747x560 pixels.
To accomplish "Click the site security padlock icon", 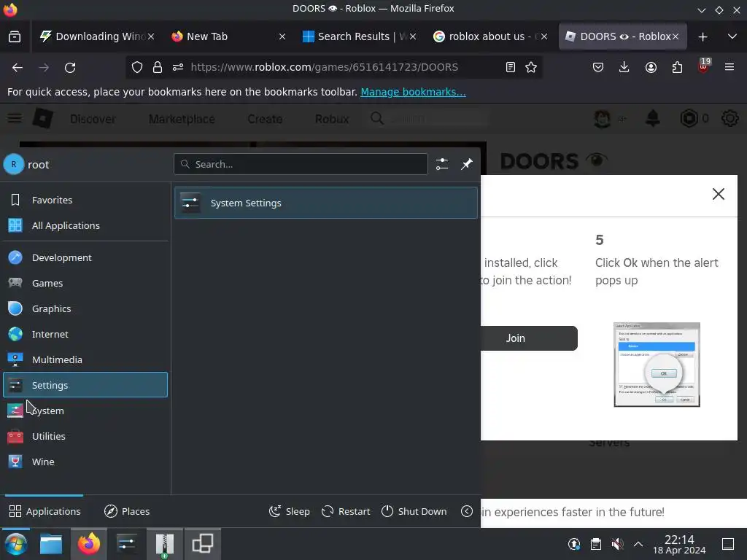I will click(x=158, y=68).
